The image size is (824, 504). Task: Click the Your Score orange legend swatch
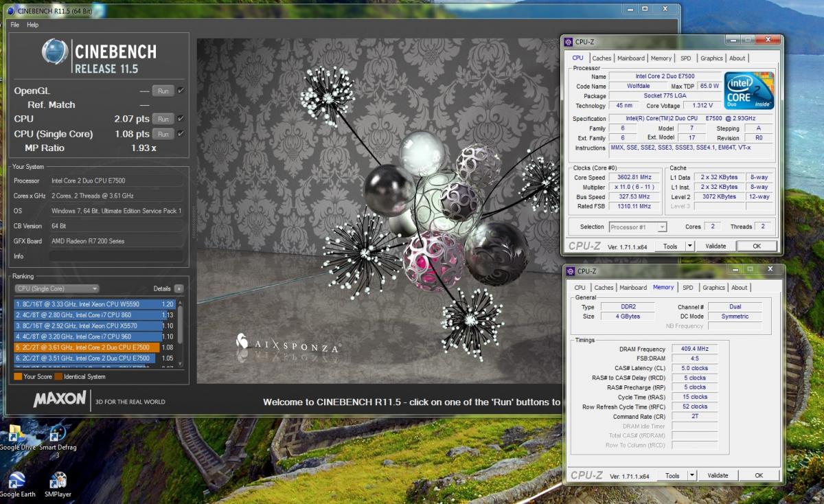18,376
